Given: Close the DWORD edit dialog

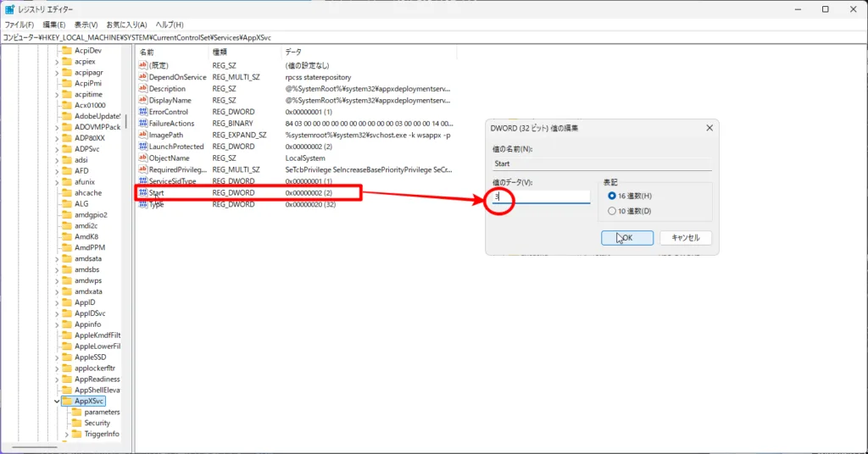Looking at the screenshot, I should (x=709, y=128).
